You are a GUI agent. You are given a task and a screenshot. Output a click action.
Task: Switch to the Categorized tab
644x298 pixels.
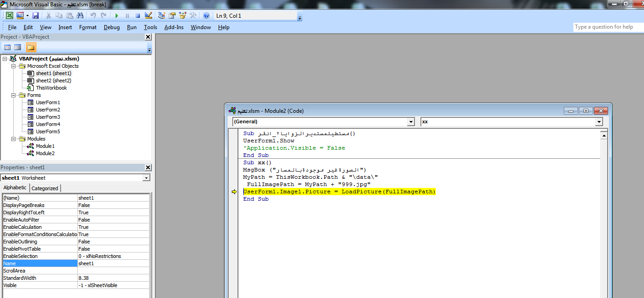[x=45, y=188]
